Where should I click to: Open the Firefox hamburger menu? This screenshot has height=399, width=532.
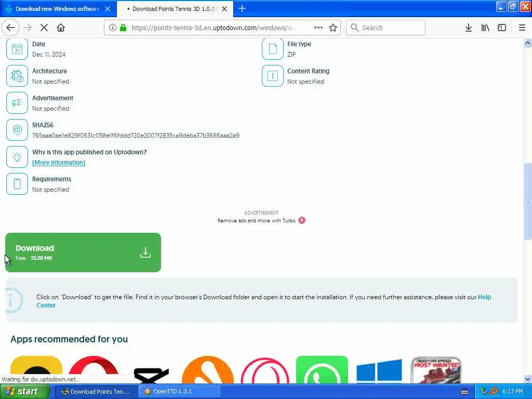tap(522, 28)
